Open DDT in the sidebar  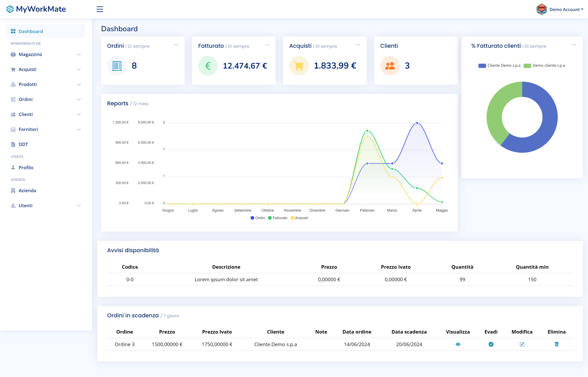pyautogui.click(x=23, y=144)
